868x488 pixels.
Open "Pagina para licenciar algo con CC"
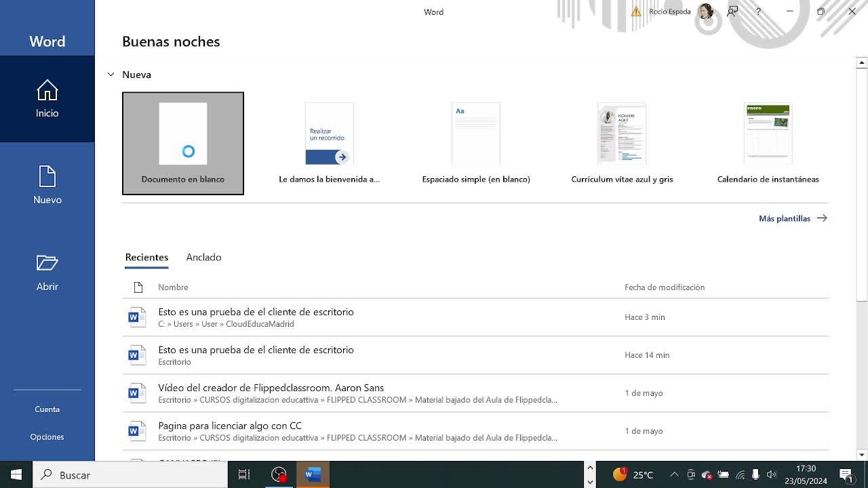coord(475,431)
